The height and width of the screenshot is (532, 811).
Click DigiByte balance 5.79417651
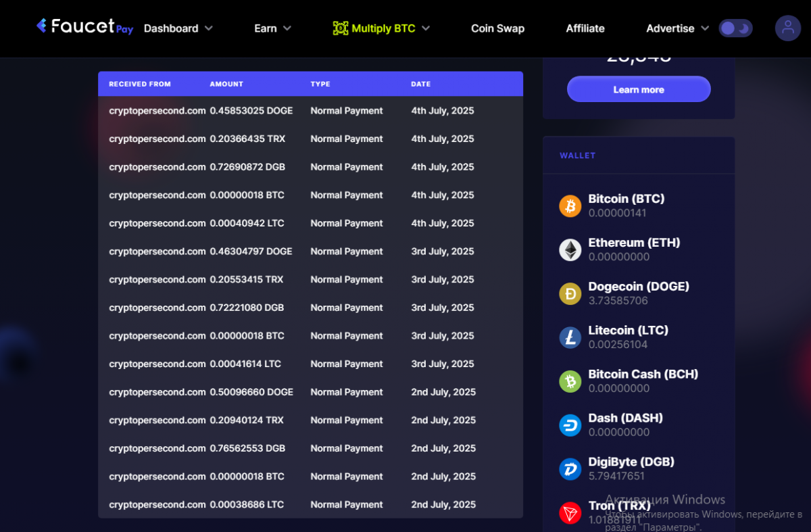pos(616,476)
